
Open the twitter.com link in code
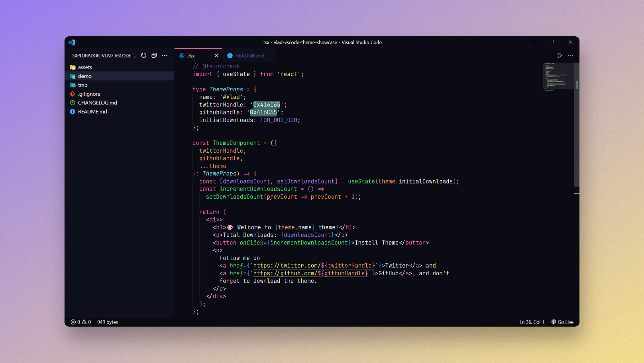(314, 266)
